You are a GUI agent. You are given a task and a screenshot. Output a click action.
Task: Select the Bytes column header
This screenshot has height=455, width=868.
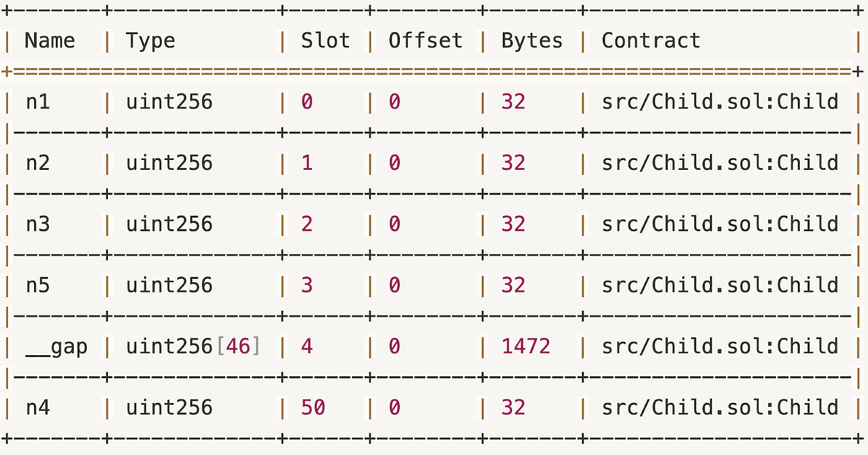(532, 42)
